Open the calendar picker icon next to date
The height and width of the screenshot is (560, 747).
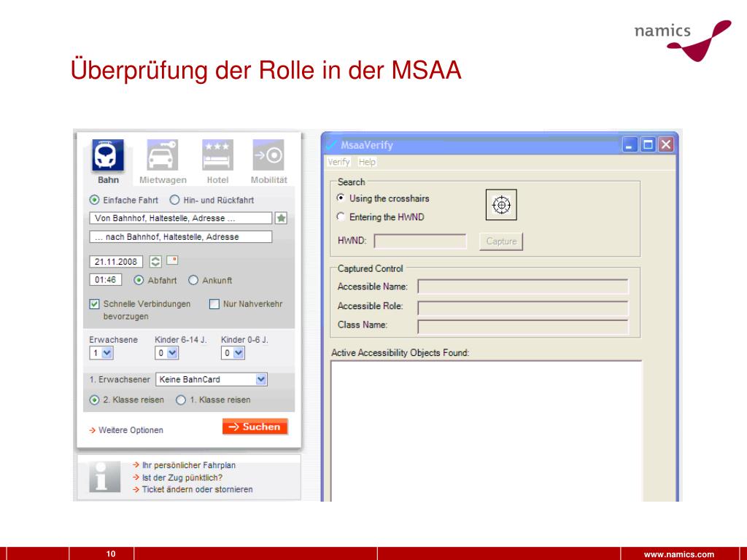[x=172, y=260]
